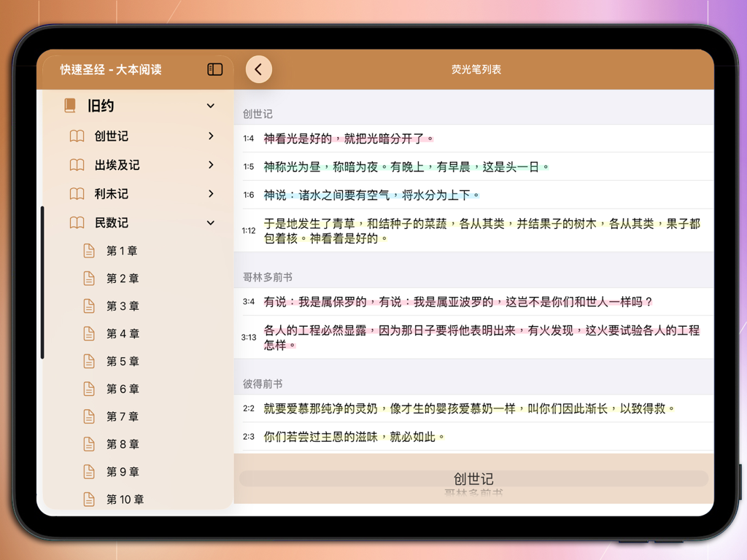747x560 pixels.
Task: Click the book icon beside 创世记
Action: click(77, 136)
